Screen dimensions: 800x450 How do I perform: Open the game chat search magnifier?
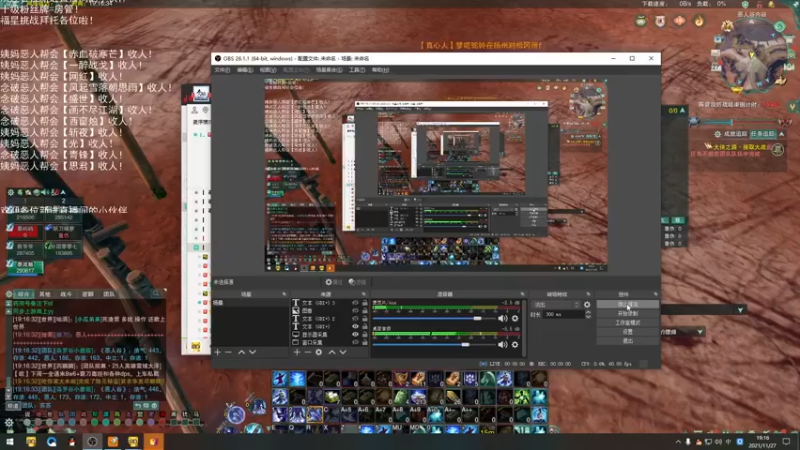pyautogui.click(x=156, y=293)
